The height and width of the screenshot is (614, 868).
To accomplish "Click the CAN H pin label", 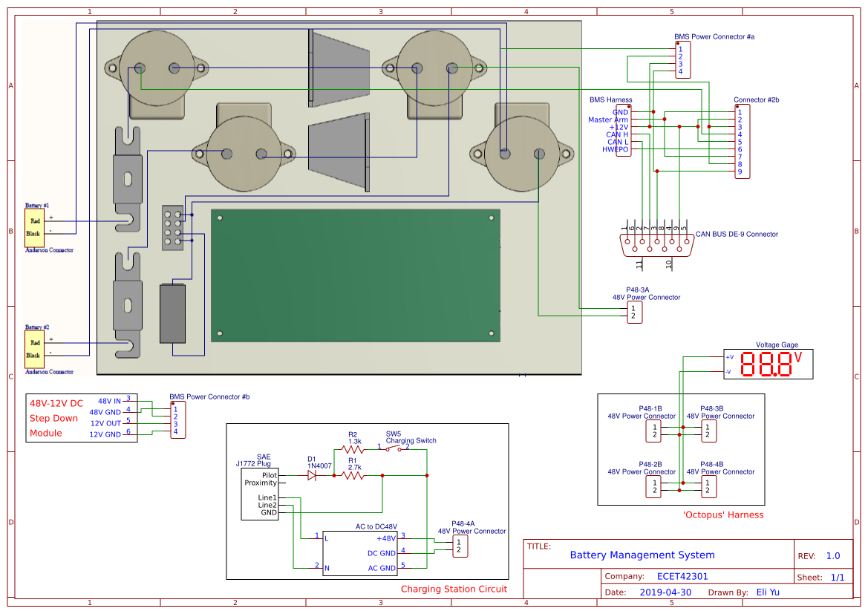I will (x=617, y=134).
